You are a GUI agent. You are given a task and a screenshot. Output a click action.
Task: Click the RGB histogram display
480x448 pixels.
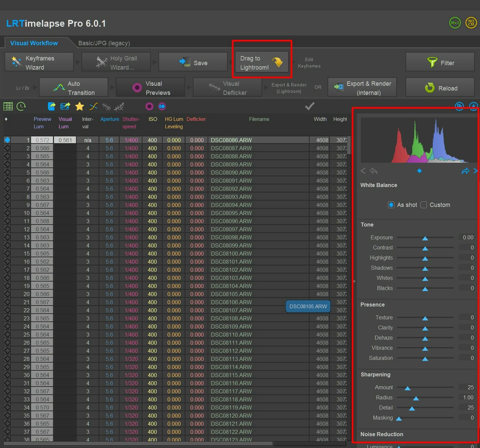pos(419,140)
